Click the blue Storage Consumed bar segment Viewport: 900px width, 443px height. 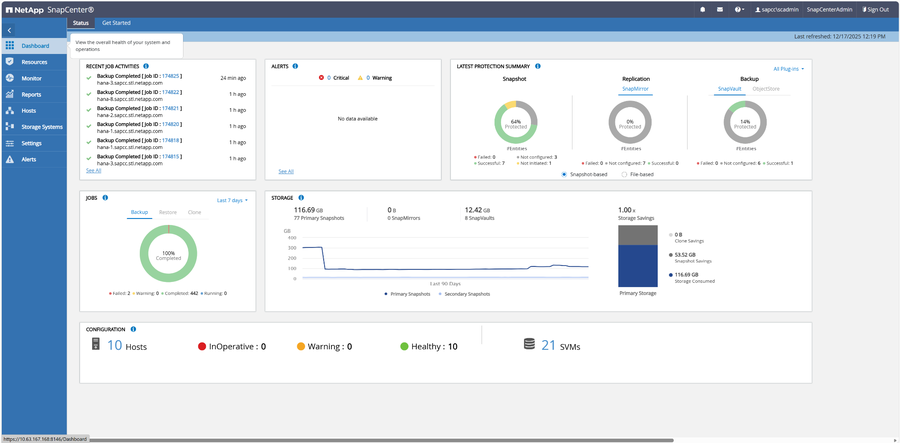click(x=638, y=266)
